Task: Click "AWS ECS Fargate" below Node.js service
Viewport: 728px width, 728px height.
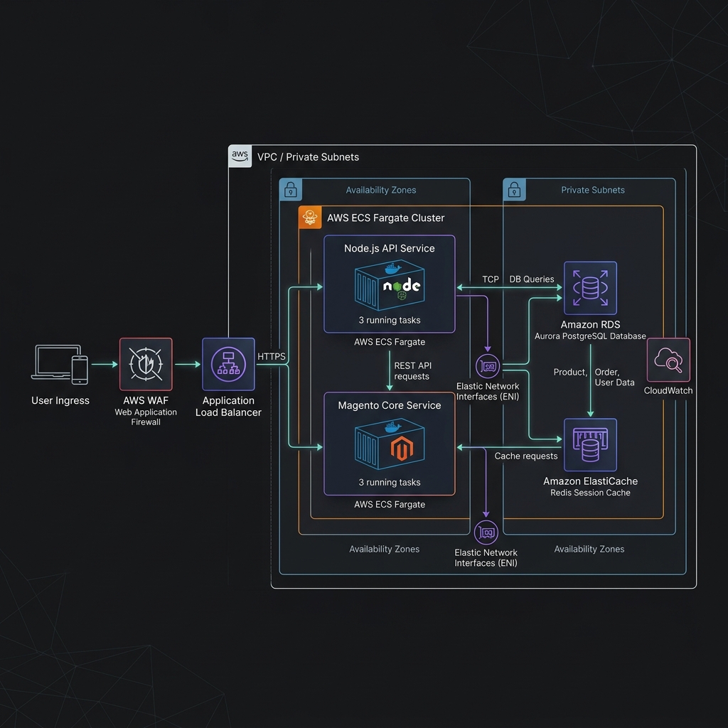Action: pos(390,342)
